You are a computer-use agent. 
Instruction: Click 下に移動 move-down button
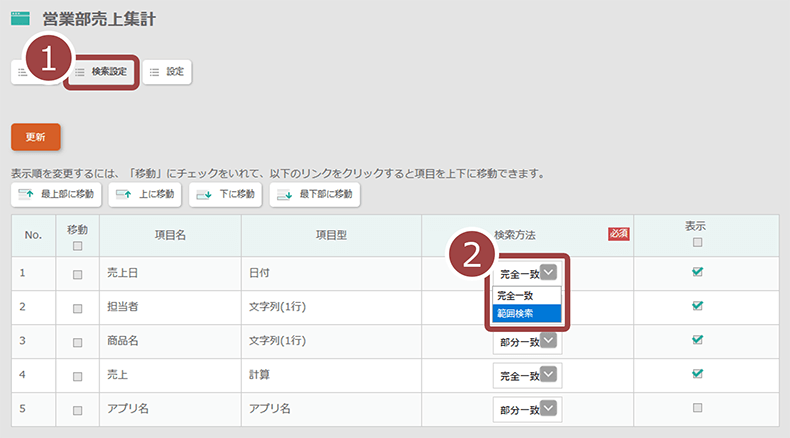click(x=225, y=194)
